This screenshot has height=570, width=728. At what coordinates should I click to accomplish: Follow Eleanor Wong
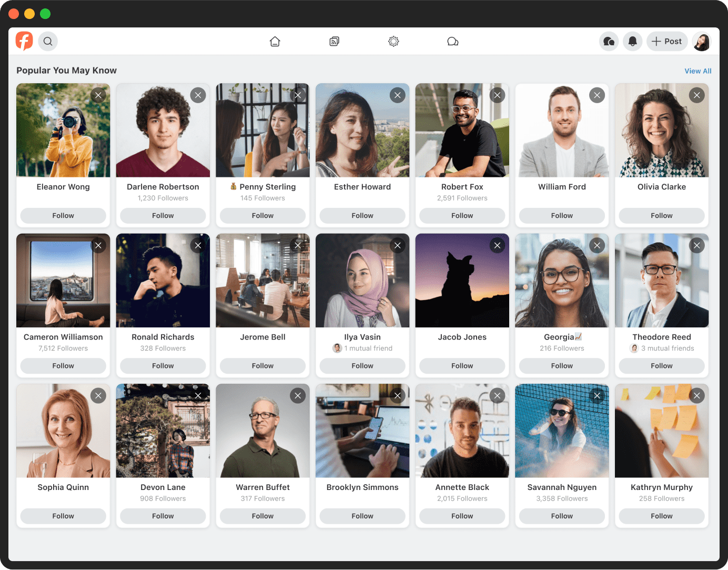tap(63, 215)
